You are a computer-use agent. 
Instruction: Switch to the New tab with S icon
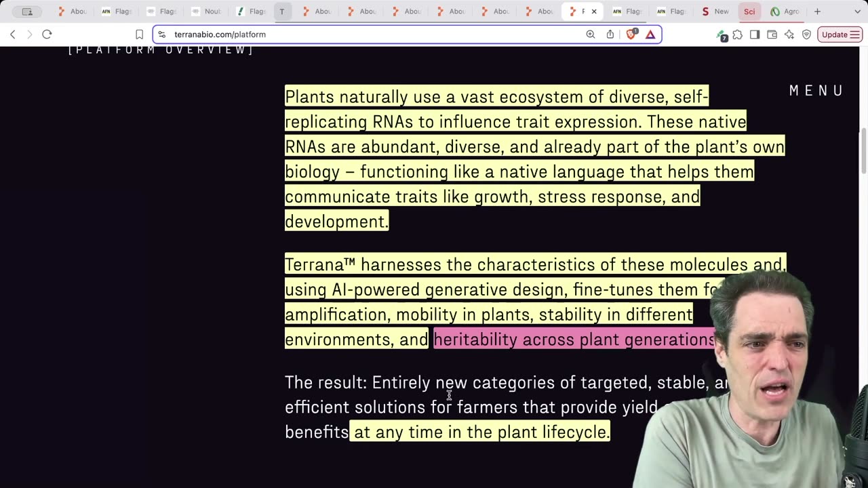(x=715, y=12)
